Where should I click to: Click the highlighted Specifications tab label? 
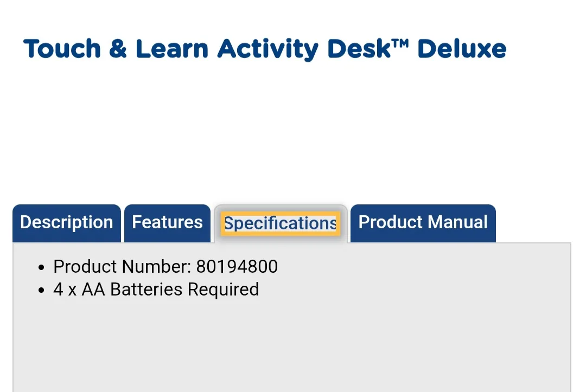coord(280,223)
